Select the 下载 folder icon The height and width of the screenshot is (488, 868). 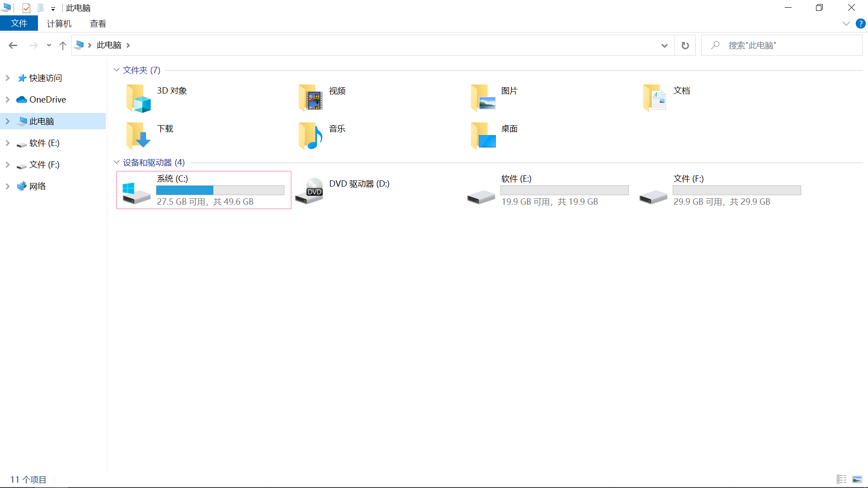pos(138,136)
